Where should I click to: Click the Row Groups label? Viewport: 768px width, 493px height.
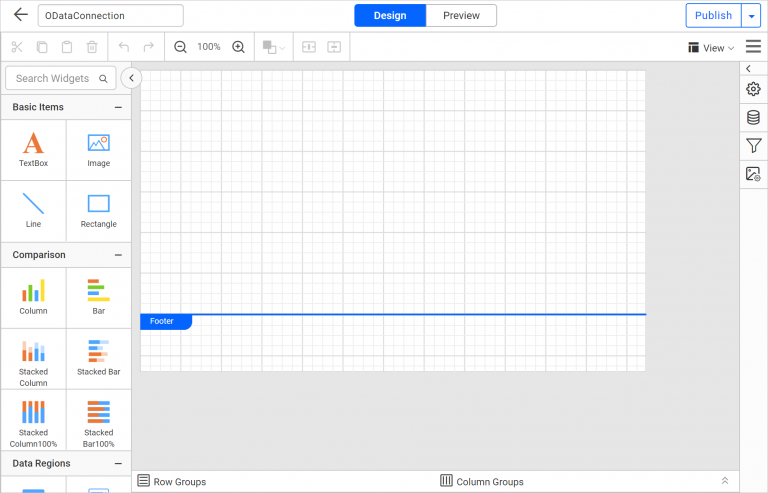(180, 482)
